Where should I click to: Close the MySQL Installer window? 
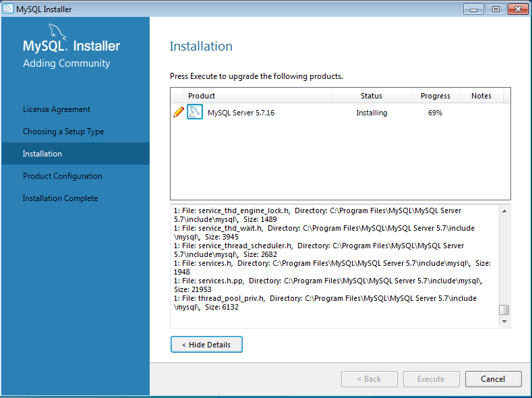518,9
